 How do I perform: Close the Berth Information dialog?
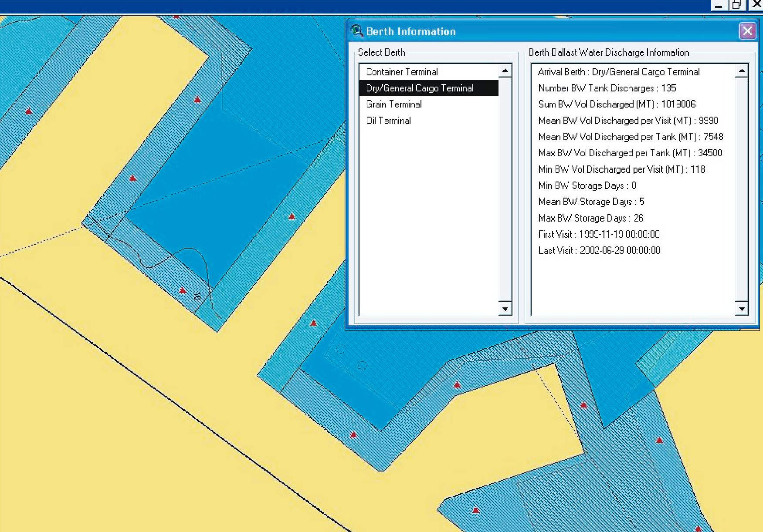point(747,31)
